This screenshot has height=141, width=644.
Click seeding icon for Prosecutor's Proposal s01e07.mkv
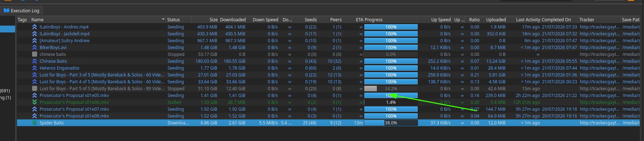click(35, 109)
